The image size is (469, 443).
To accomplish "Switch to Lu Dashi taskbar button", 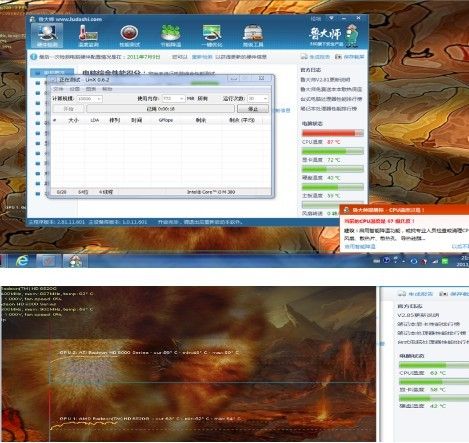I will 75,261.
